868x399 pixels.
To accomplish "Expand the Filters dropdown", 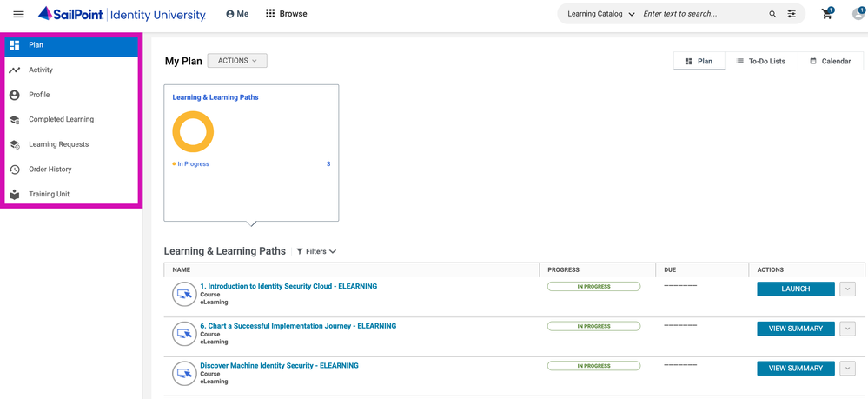I will [316, 251].
